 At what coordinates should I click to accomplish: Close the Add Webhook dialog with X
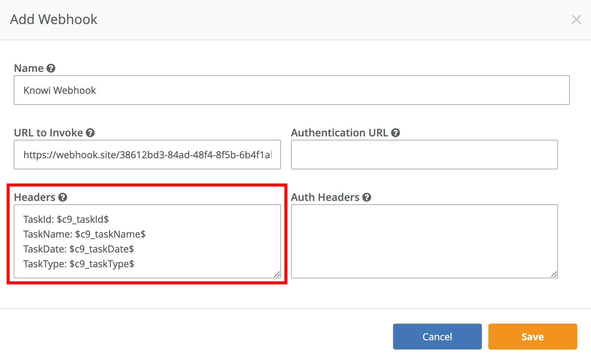576,19
